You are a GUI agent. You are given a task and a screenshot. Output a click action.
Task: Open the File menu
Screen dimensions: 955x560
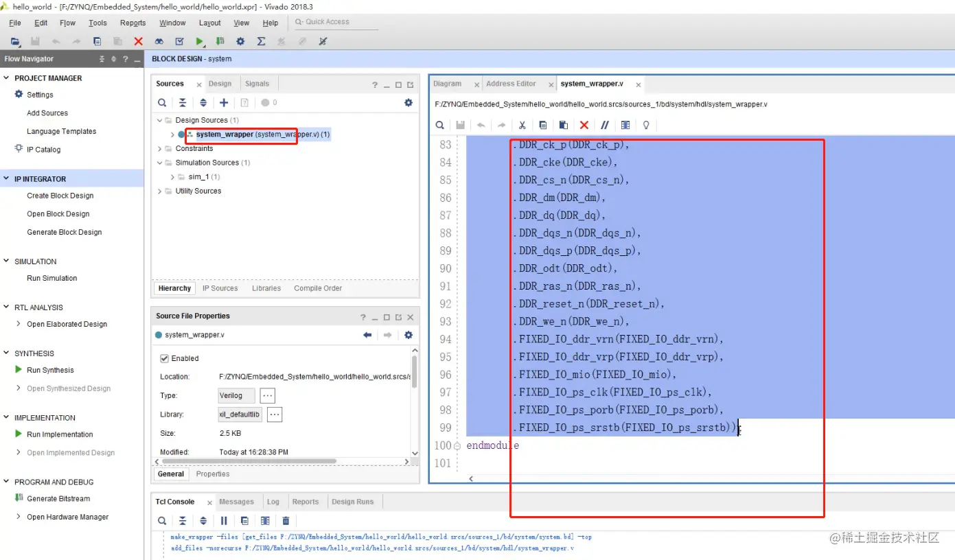[x=15, y=23]
